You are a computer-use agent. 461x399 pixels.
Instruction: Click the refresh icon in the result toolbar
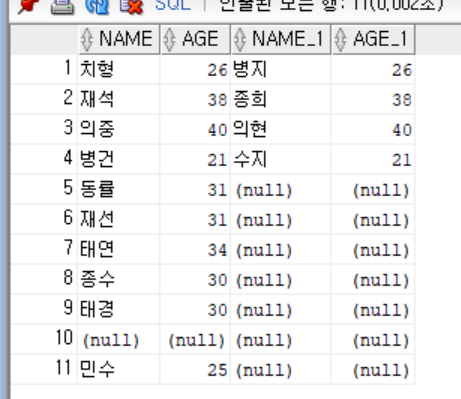tap(97, 7)
